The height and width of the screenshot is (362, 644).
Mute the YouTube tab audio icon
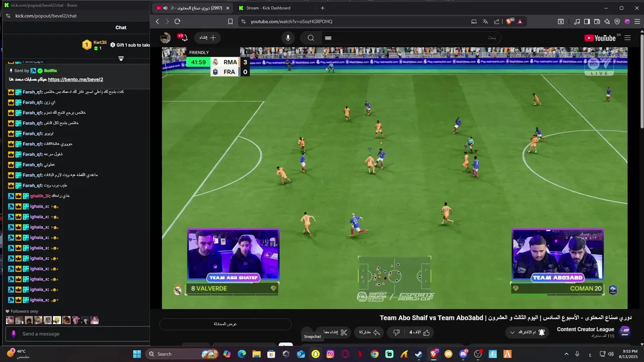click(166, 8)
